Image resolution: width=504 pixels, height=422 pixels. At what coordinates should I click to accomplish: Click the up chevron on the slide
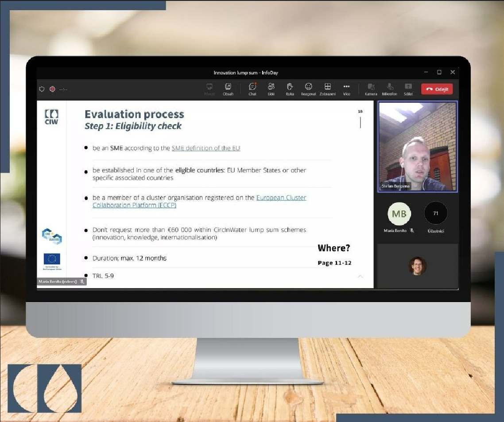coord(360,276)
